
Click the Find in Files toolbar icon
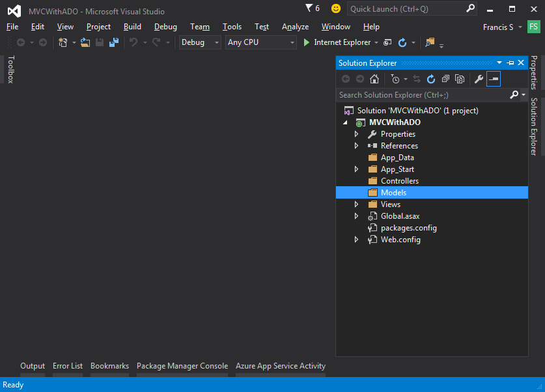[x=430, y=42]
